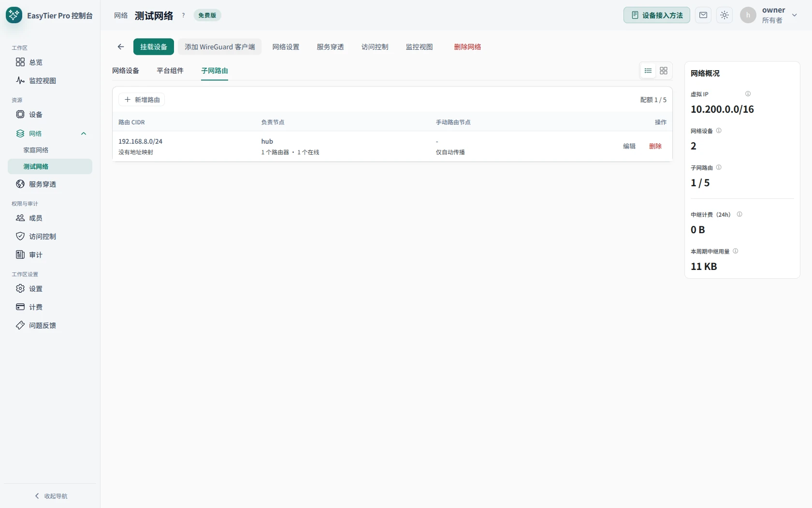The height and width of the screenshot is (508, 812).
Task: Open 监控视图 in the sidebar
Action: [50, 80]
